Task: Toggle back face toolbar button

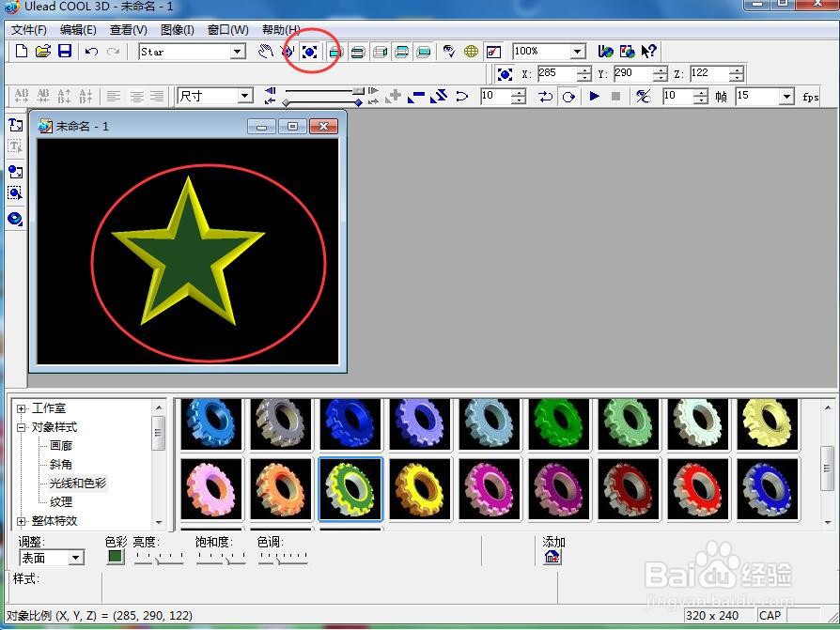Action: [x=424, y=52]
